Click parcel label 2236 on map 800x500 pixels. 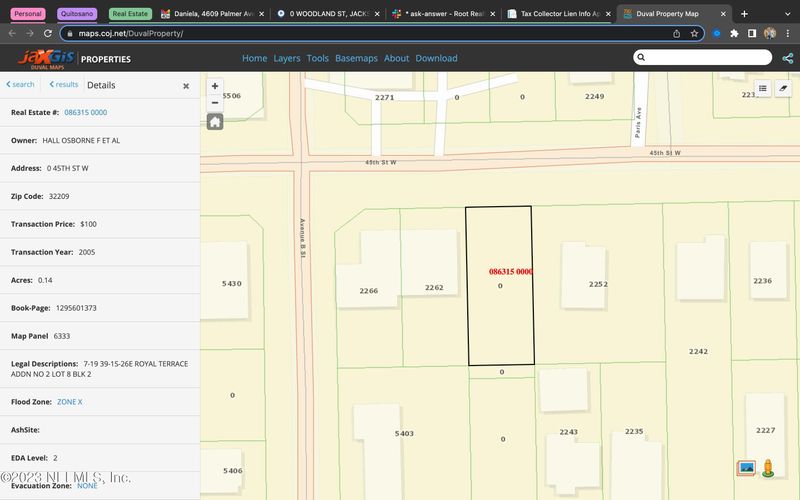762,281
